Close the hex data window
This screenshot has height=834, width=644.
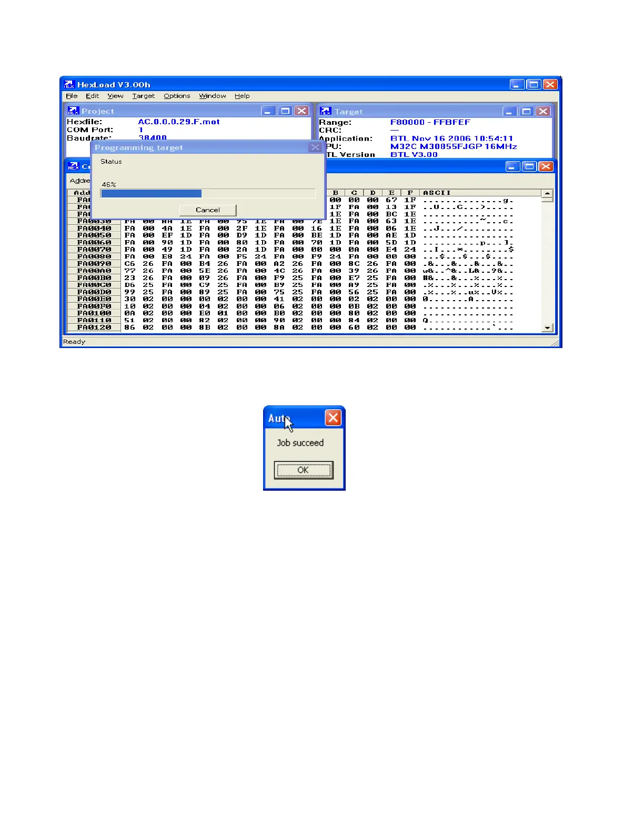click(546, 166)
